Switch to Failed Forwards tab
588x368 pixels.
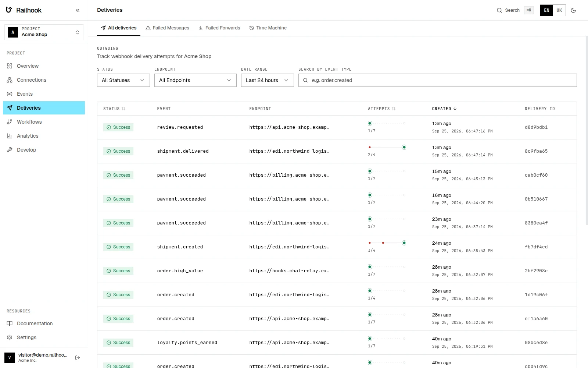pos(219,28)
